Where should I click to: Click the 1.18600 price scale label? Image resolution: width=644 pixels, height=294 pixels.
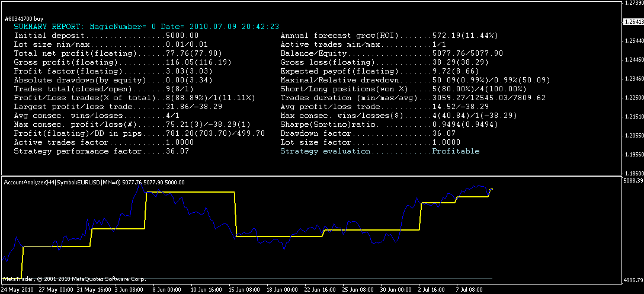point(634,174)
